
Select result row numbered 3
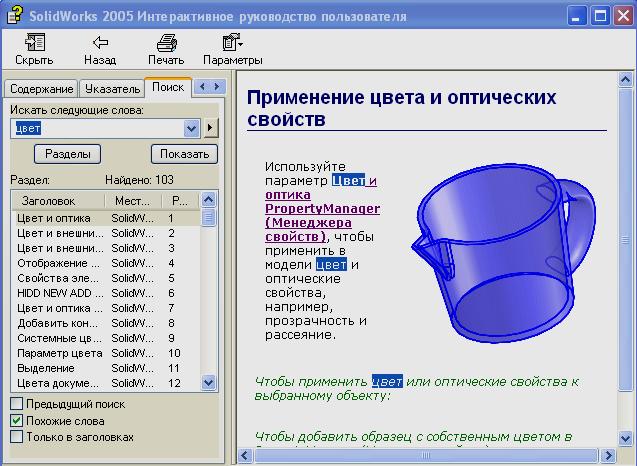tap(106, 248)
